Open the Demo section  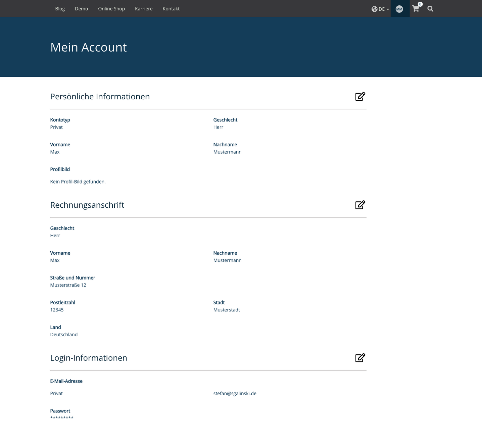pyautogui.click(x=81, y=9)
